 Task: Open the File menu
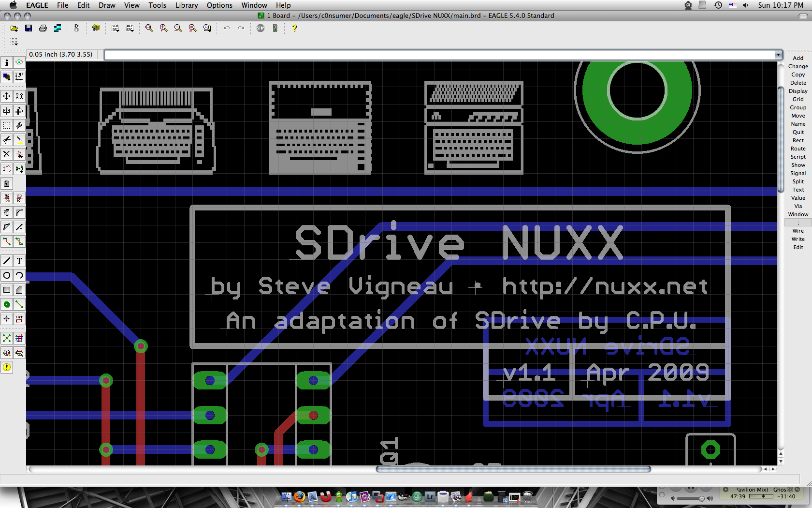[x=62, y=5]
